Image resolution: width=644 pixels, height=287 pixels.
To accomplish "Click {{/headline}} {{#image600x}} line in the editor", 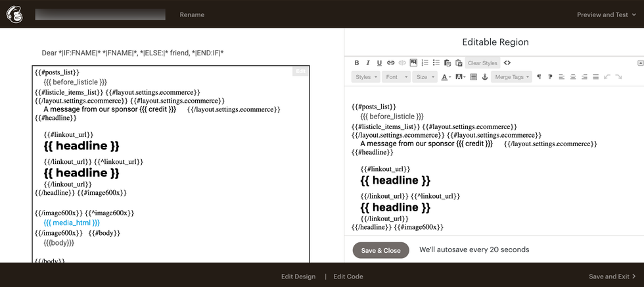I will coord(398,227).
